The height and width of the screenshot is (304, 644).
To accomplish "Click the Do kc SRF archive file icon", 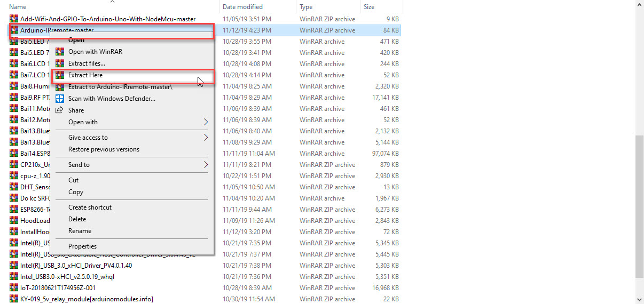I will tap(14, 198).
